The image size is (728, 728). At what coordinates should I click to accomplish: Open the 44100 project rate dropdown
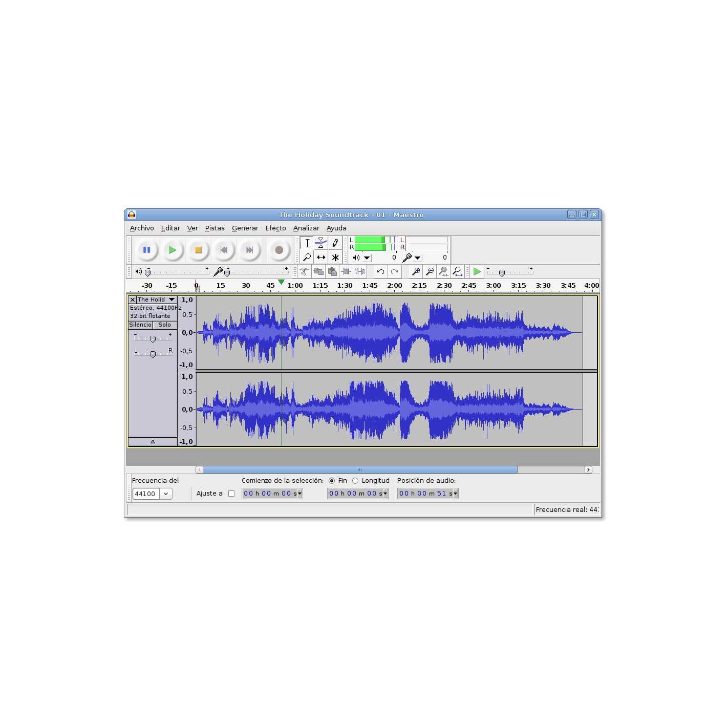(x=166, y=494)
